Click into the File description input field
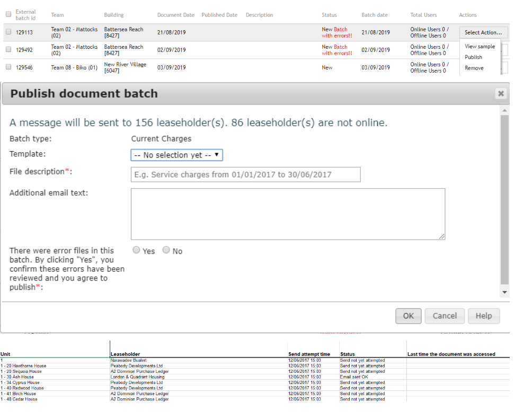The height and width of the screenshot is (419, 532). tap(245, 174)
